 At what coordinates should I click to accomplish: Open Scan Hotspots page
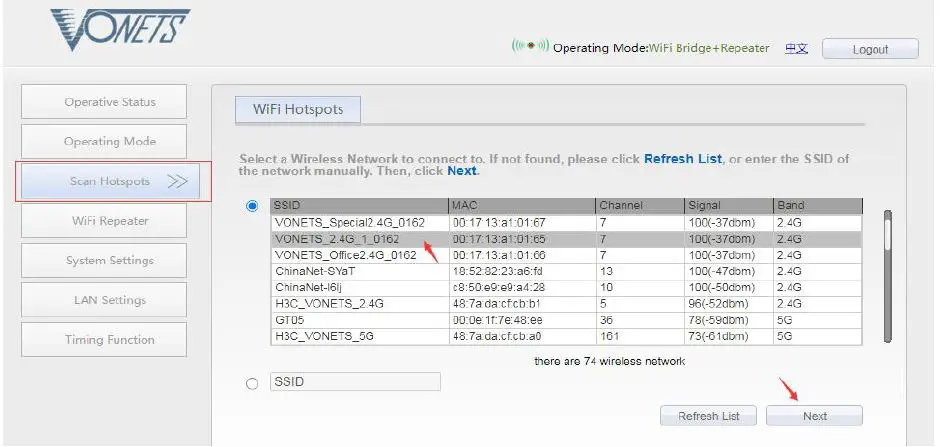(x=110, y=181)
